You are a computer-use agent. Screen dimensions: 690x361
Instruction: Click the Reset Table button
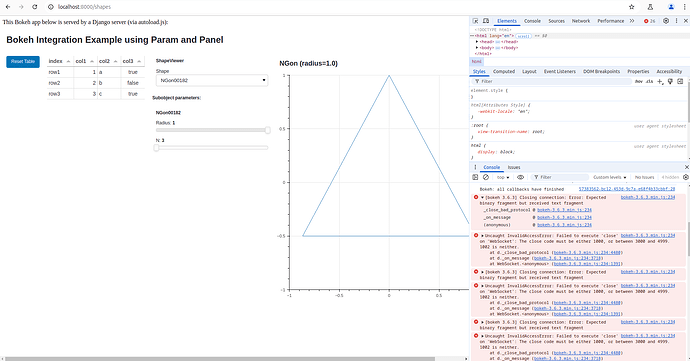(23, 62)
